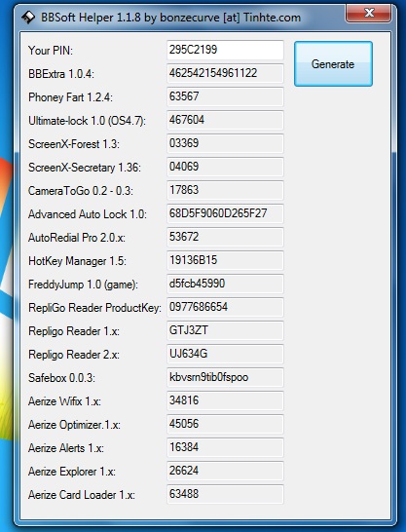Select the BBExtra 1.0.4 key field
The image size is (406, 532).
(225, 73)
